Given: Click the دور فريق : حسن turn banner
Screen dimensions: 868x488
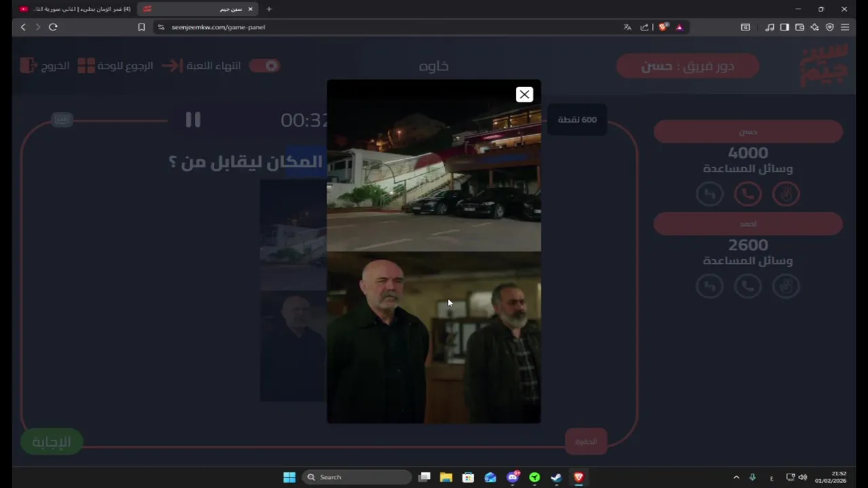Looking at the screenshot, I should pyautogui.click(x=688, y=66).
